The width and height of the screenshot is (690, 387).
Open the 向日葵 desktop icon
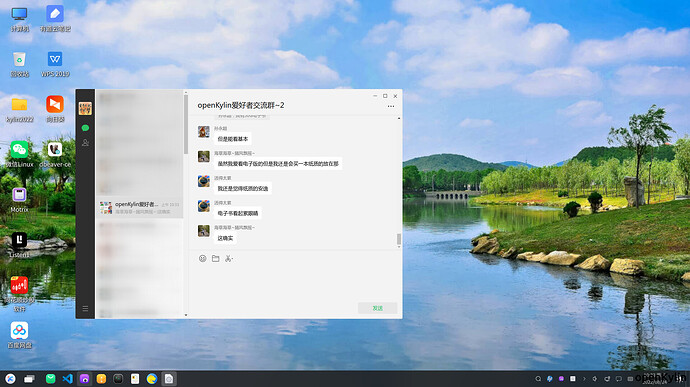point(55,110)
